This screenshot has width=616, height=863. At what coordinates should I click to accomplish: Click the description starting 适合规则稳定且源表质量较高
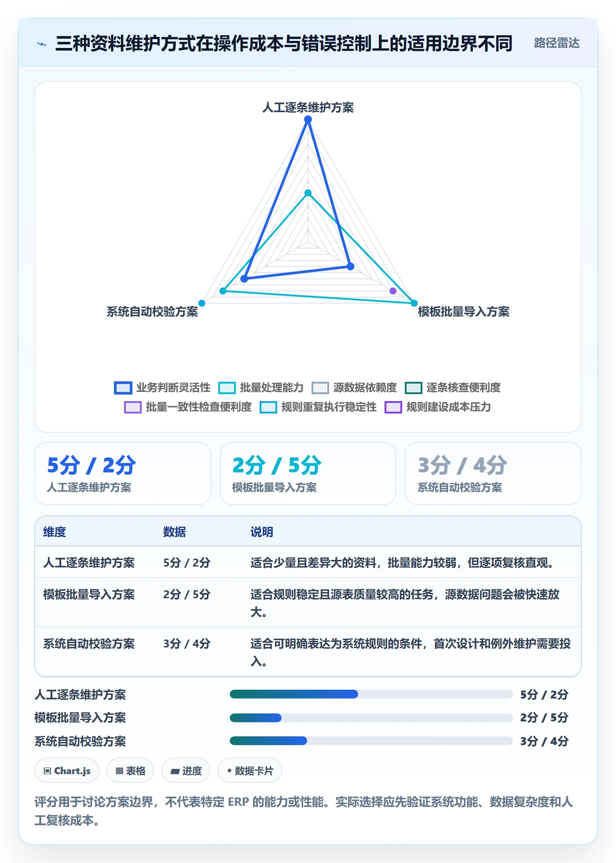(x=405, y=603)
